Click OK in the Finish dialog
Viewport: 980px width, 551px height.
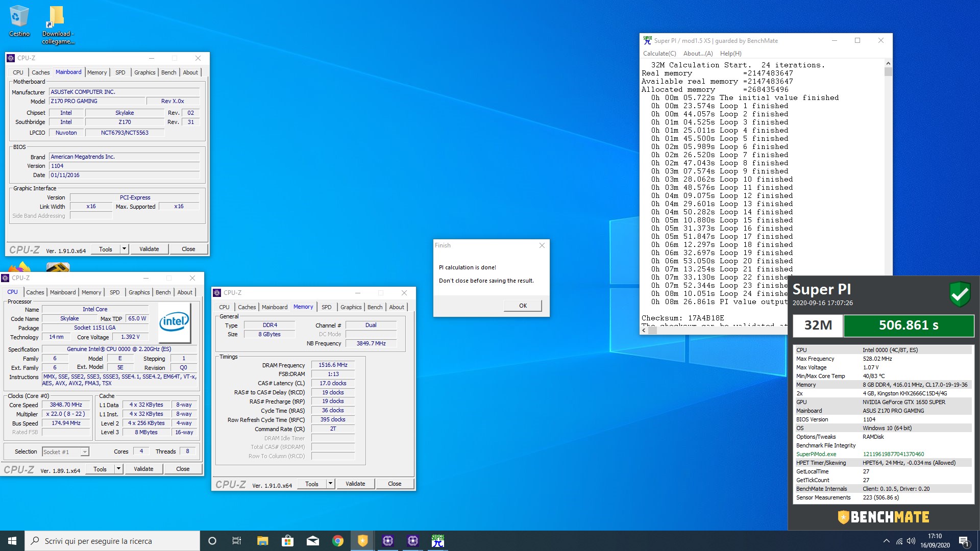(x=523, y=306)
